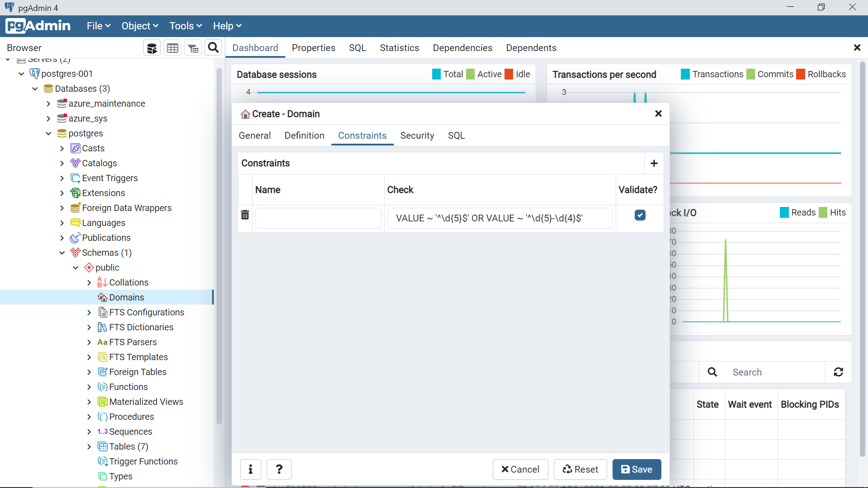Click the Reset button
This screenshot has height=488, width=868.
point(580,469)
